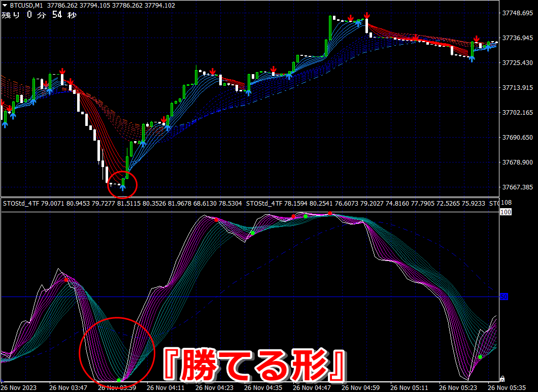Screen dimensions: 538x392
Task: Click the first STOStd_4TF indicator label
Action: (x=21, y=204)
